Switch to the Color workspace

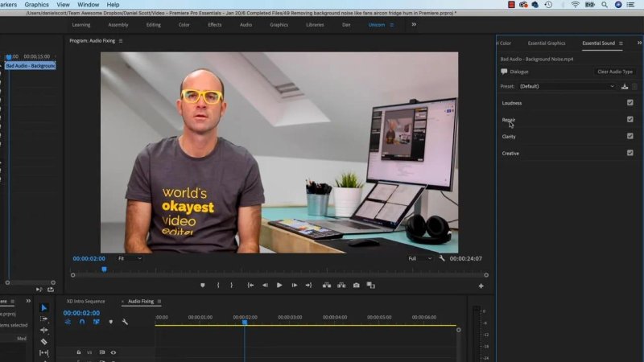[x=184, y=25]
